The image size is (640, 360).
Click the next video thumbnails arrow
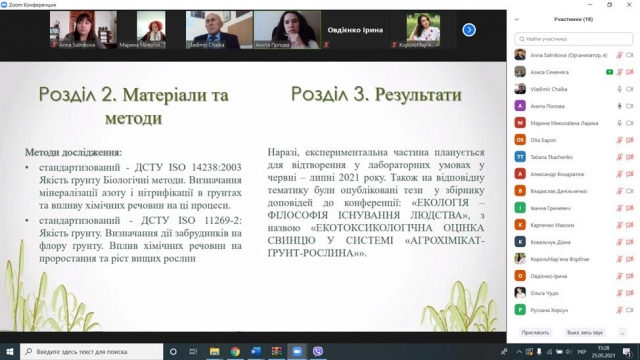click(469, 30)
